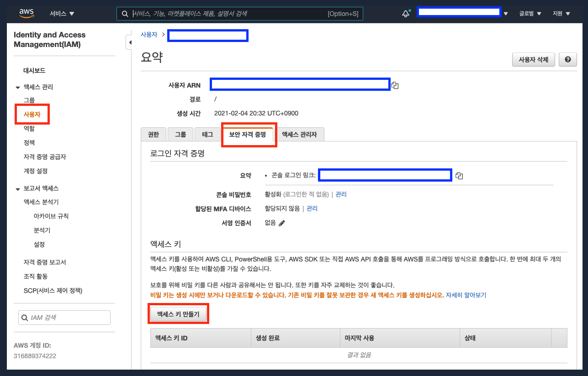Open 역할 in the sidebar
The image size is (588, 376).
tap(29, 129)
